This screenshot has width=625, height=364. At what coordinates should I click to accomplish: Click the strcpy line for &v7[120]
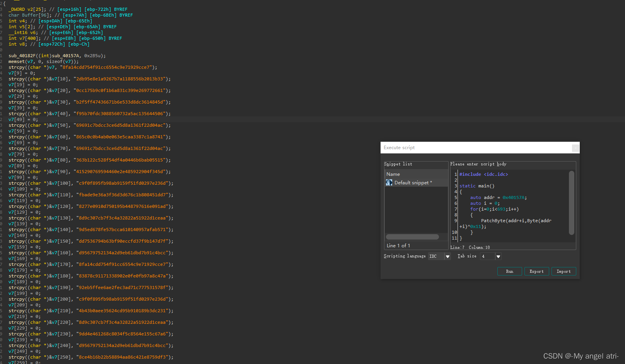tap(91, 206)
